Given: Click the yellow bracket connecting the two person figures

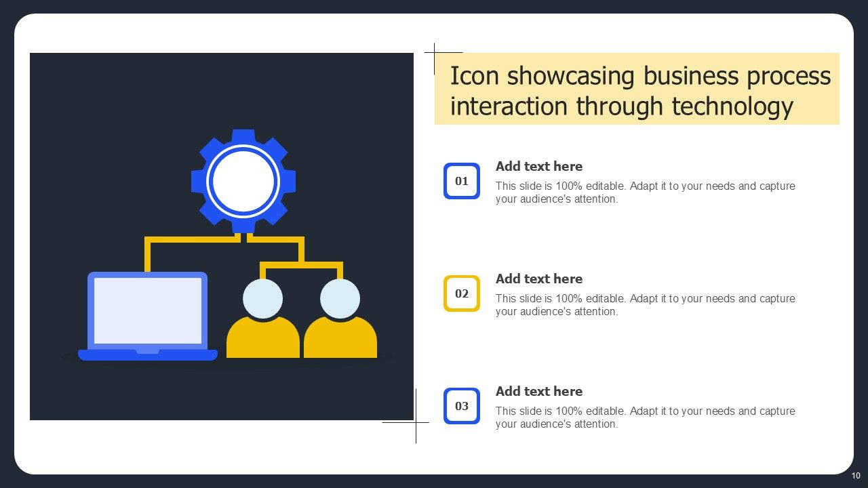Looking at the screenshot, I should [301, 264].
